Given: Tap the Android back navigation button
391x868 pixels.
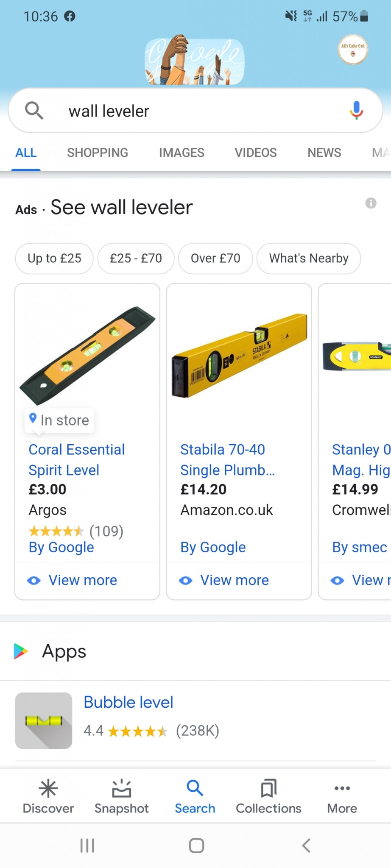Looking at the screenshot, I should 306,846.
